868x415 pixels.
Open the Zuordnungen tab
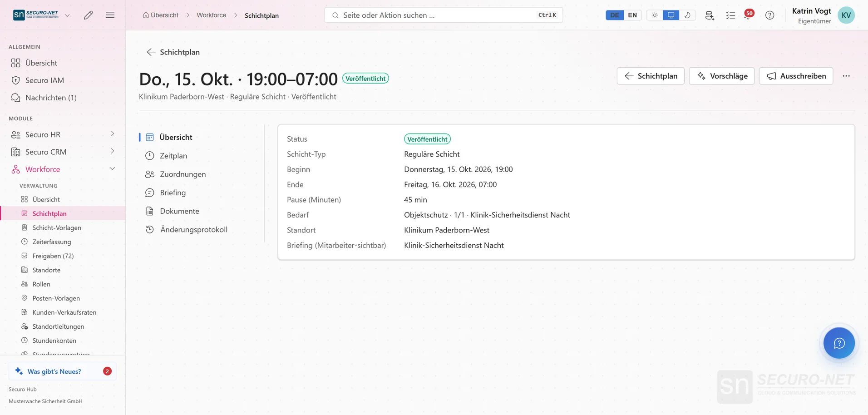(x=175, y=174)
